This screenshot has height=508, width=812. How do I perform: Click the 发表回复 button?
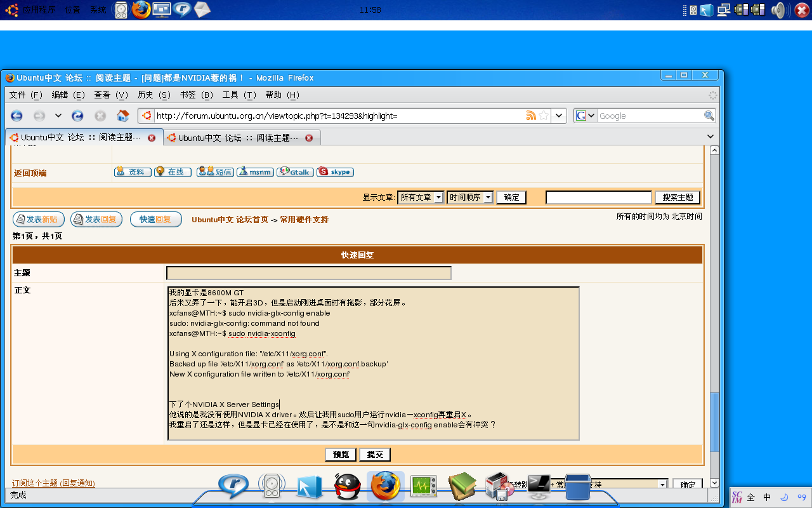pos(96,220)
